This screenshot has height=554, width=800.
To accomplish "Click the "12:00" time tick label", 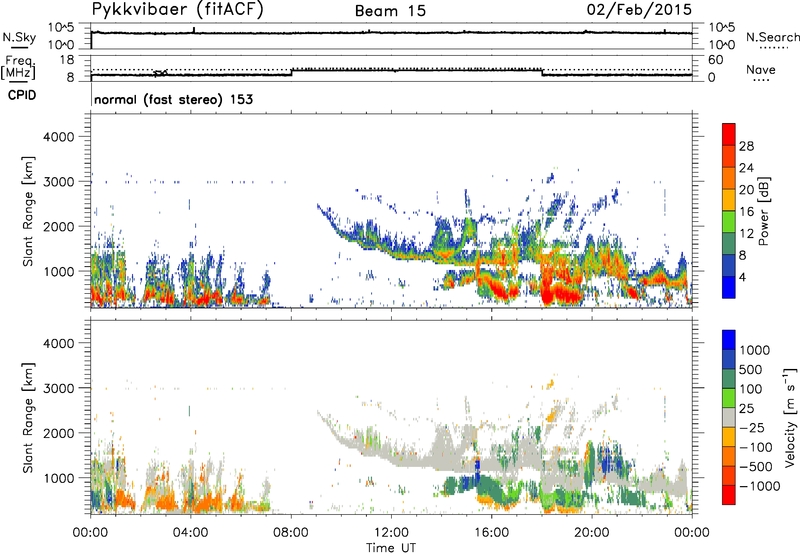I will 391,533.
